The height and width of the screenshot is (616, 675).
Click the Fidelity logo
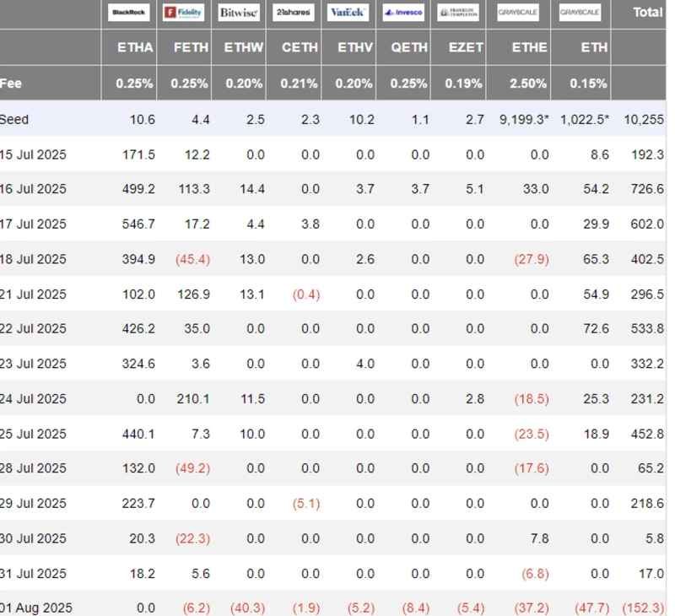[x=184, y=13]
